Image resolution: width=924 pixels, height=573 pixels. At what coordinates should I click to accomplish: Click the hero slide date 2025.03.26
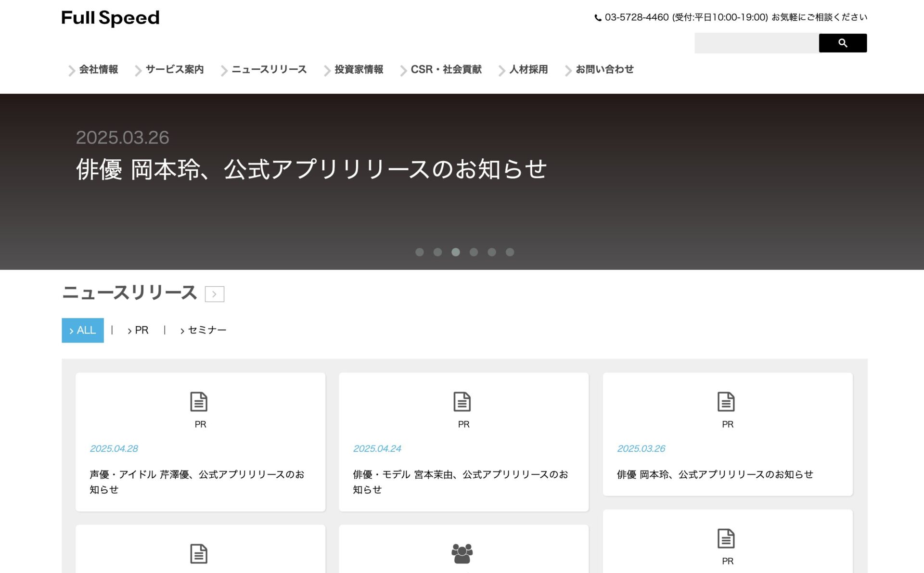(123, 138)
